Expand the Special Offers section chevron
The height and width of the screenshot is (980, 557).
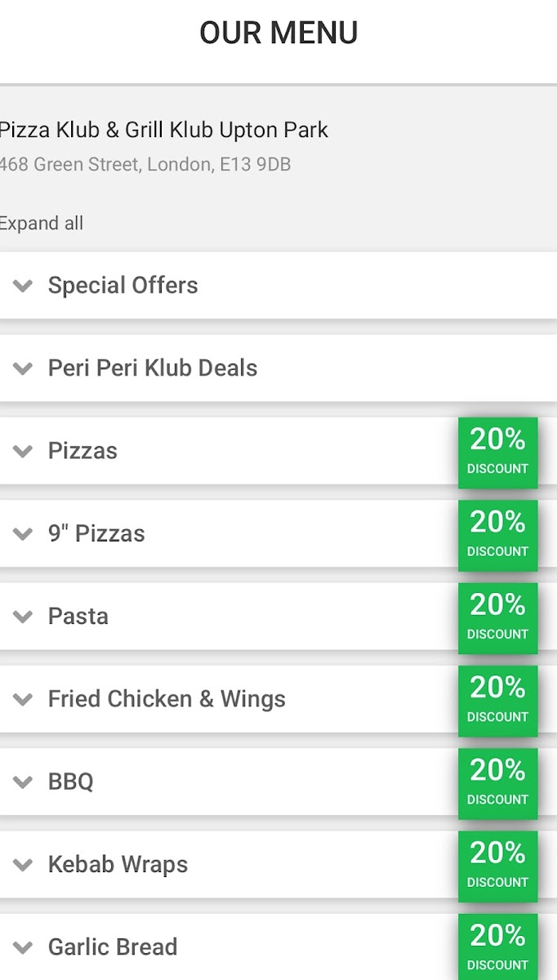(x=23, y=286)
